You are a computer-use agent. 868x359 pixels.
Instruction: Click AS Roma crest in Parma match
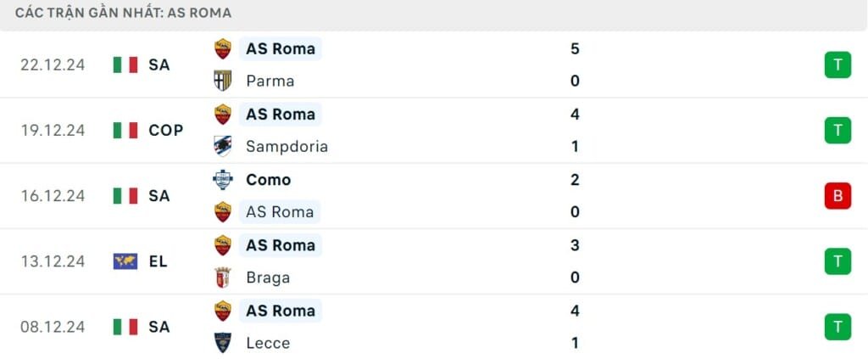(223, 48)
